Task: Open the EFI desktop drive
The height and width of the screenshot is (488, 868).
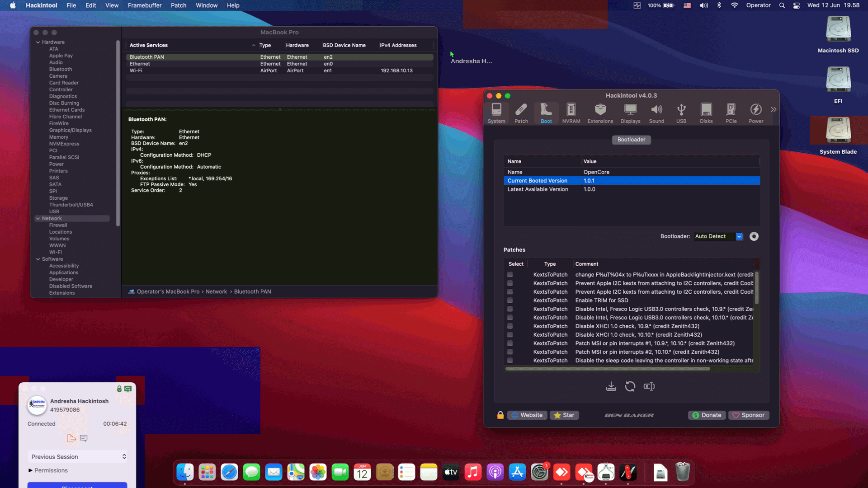Action: pos(838,85)
